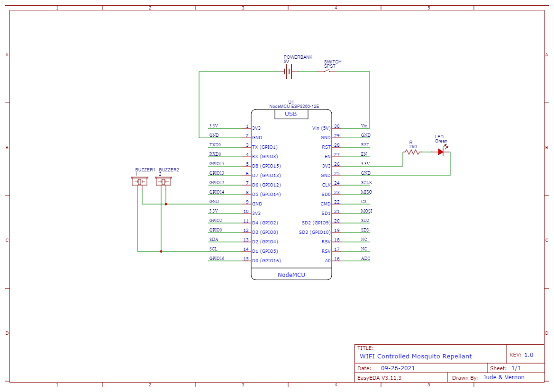Click the WIFI Controlled Mosquito Repellant title
This screenshot has width=554, height=392.
416,356
